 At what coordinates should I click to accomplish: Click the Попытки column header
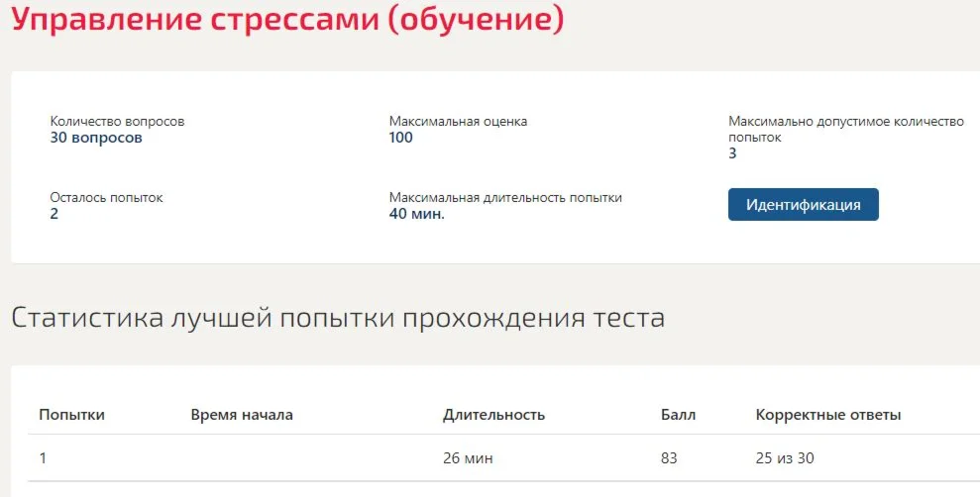72,415
